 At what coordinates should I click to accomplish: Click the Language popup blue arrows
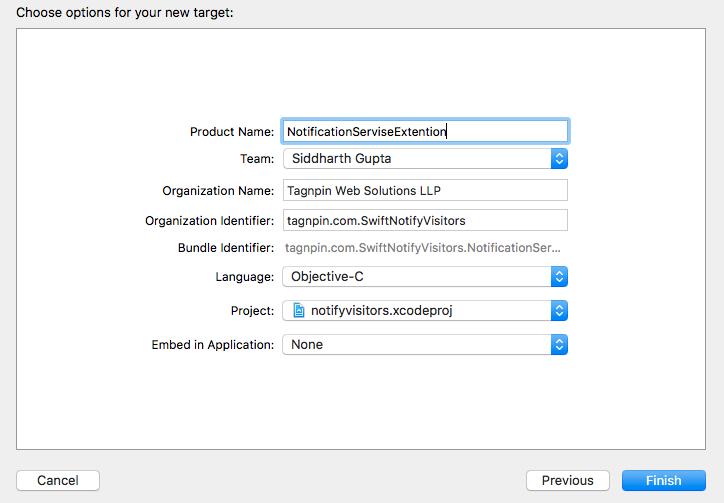pos(559,277)
